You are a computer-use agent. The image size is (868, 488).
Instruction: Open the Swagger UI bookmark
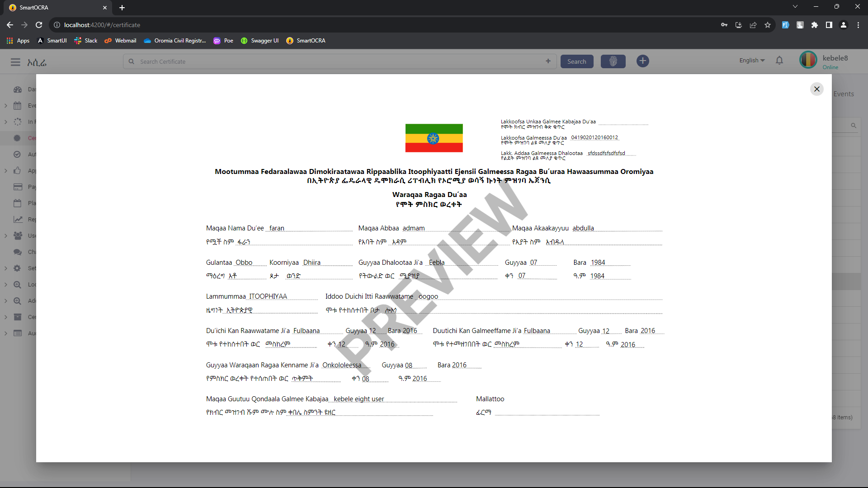click(259, 41)
